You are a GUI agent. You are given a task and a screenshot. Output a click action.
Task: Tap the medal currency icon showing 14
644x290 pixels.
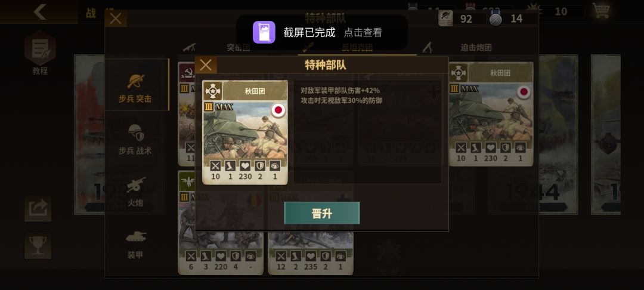point(496,18)
